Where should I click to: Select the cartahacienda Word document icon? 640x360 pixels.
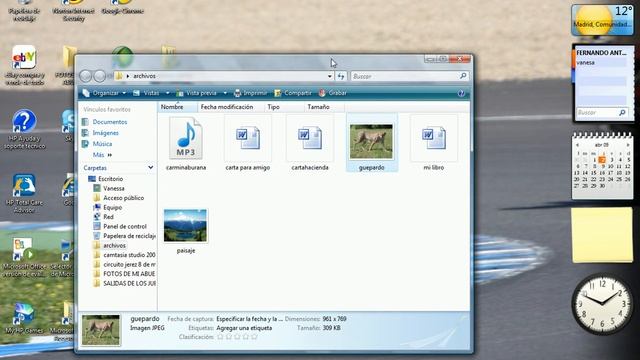click(x=309, y=139)
